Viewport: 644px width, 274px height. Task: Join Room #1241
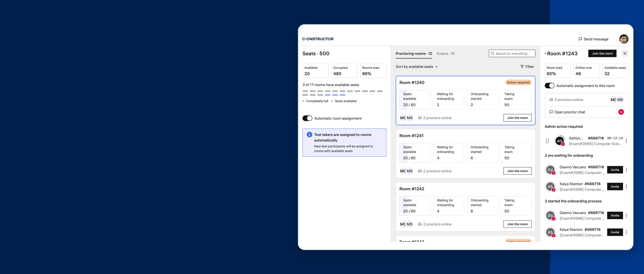tap(517, 171)
